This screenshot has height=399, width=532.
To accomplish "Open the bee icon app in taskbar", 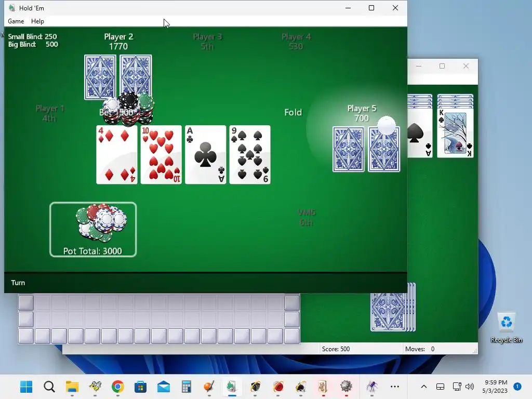I will [x=95, y=387].
